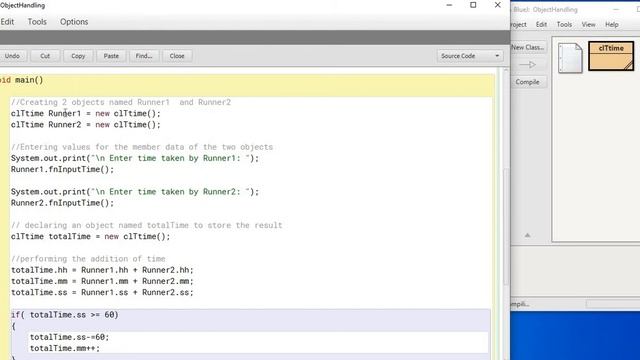
Task: Click line 'clTtime Runner2 = new clTtime();'
Action: click(86, 124)
